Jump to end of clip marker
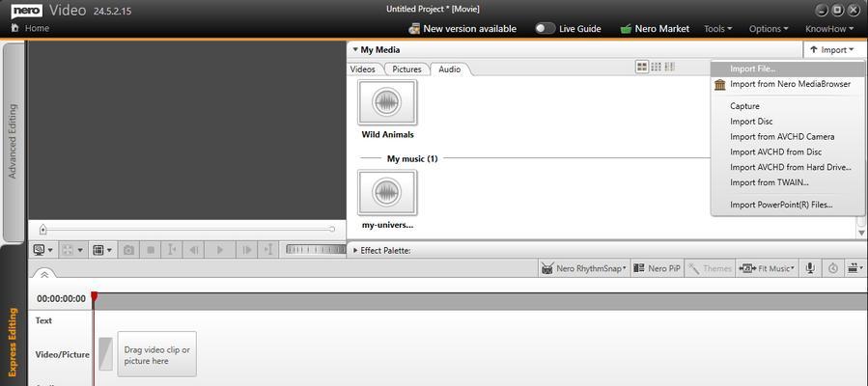868x386 pixels. [268, 250]
